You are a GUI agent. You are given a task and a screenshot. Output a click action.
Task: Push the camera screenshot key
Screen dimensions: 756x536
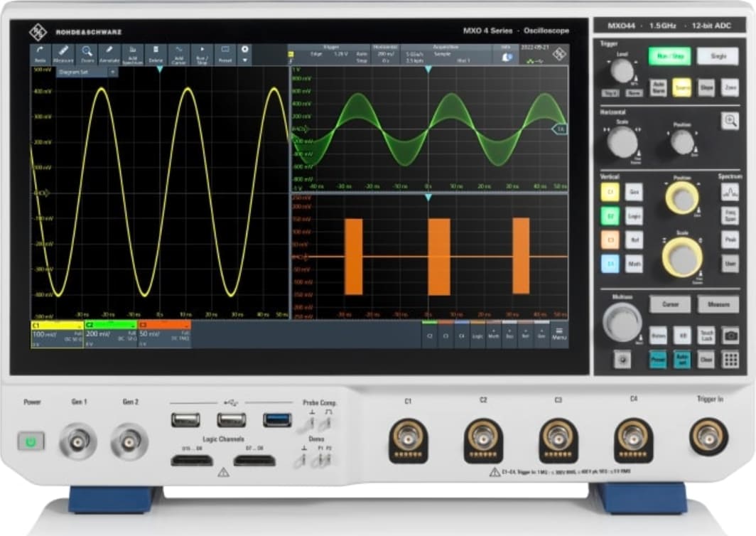(x=730, y=336)
